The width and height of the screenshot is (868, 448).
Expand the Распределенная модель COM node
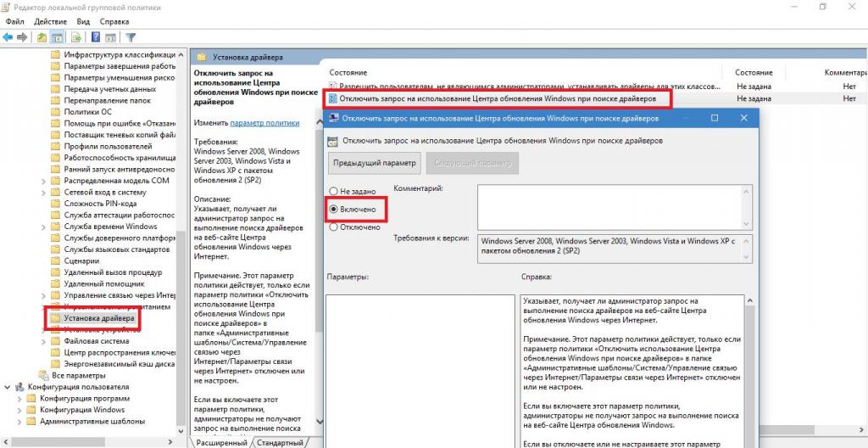point(44,181)
